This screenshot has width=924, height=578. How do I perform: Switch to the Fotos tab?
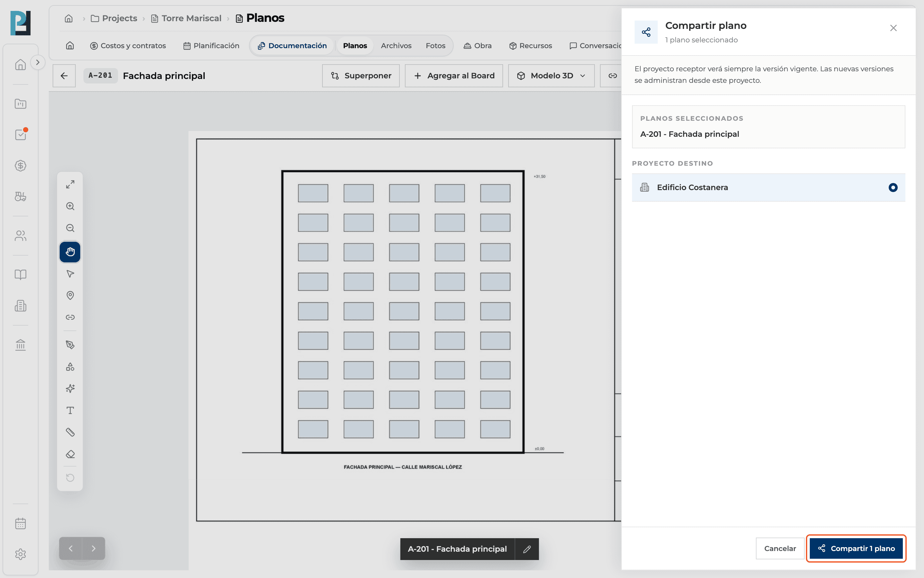point(435,46)
